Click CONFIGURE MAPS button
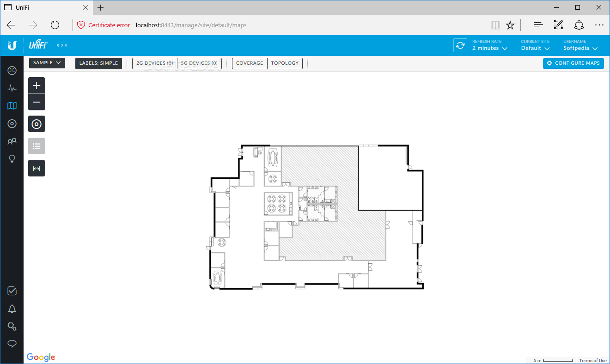Image resolution: width=610 pixels, height=364 pixels. [573, 63]
